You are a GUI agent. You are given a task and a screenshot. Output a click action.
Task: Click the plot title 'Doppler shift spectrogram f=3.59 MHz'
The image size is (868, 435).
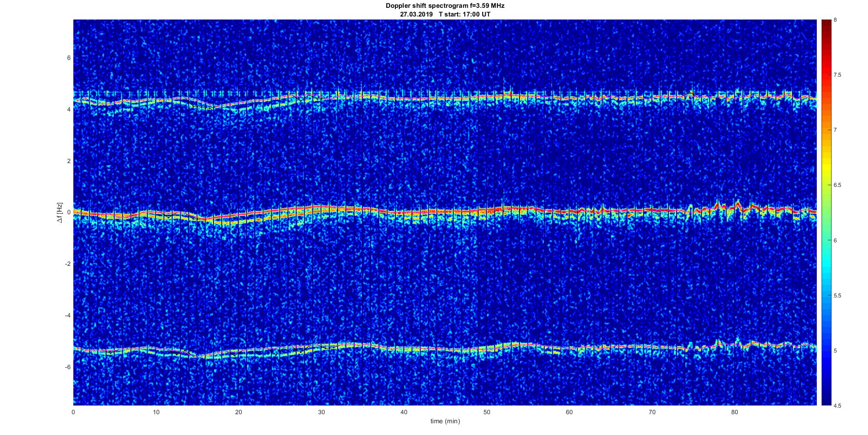pyautogui.click(x=445, y=6)
